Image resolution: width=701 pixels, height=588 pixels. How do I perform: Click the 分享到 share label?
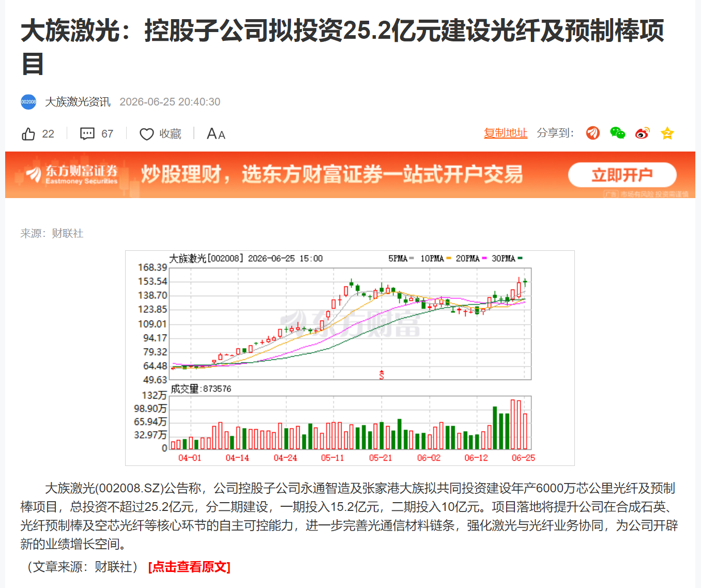click(555, 133)
